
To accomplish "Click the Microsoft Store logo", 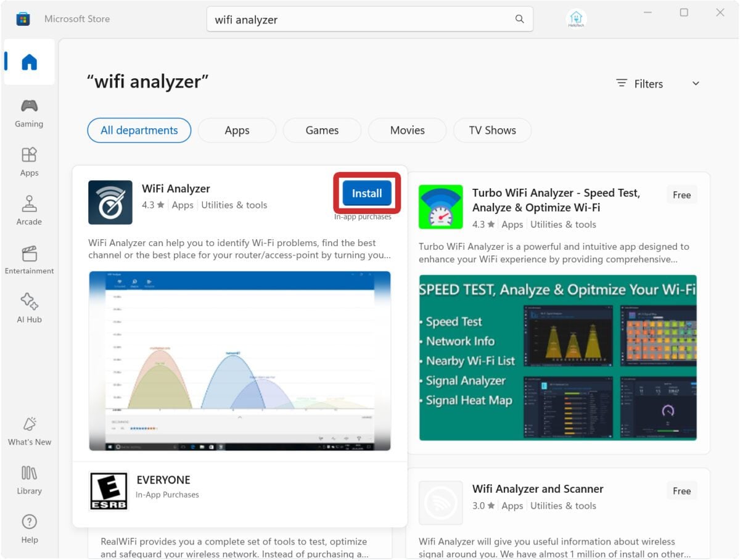I will pyautogui.click(x=23, y=19).
